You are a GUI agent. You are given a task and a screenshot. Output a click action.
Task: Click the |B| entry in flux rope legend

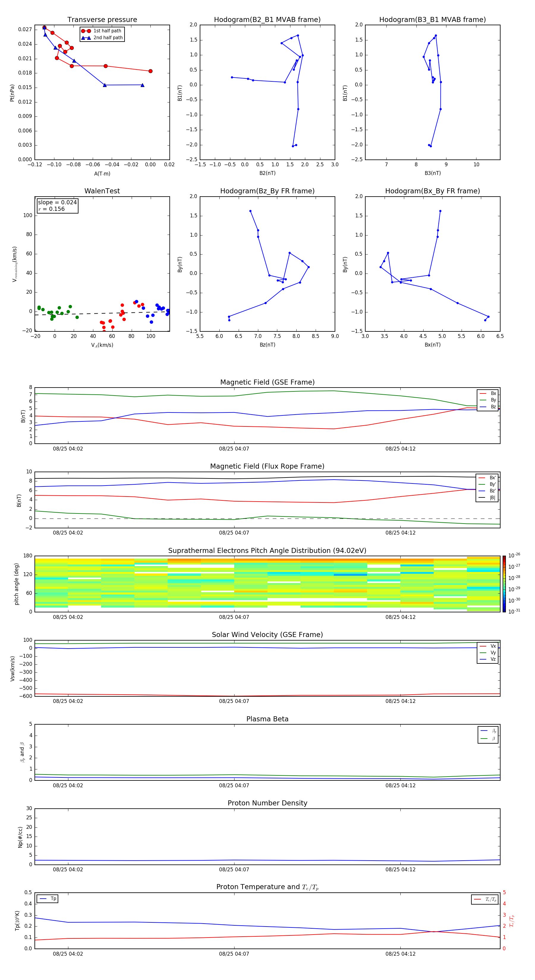click(487, 498)
